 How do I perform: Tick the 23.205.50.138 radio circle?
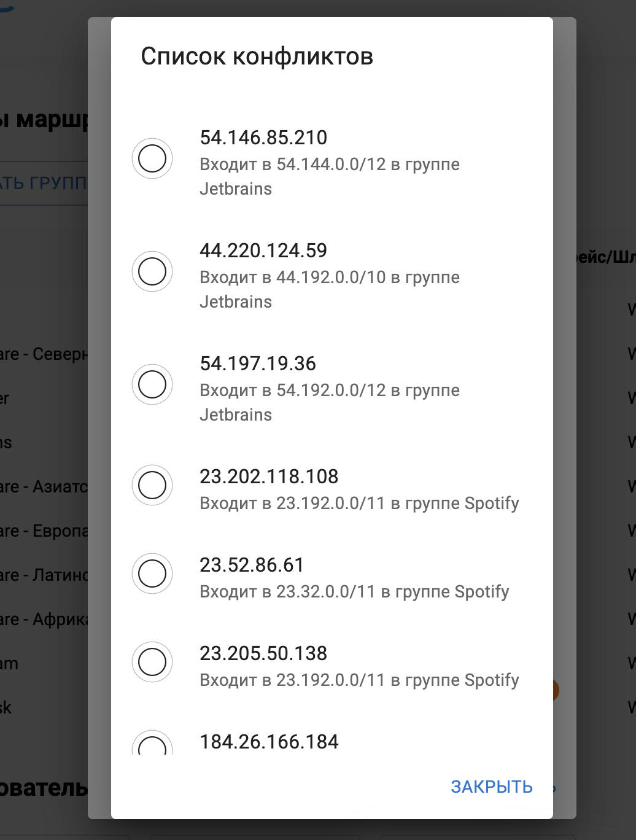pos(152,662)
